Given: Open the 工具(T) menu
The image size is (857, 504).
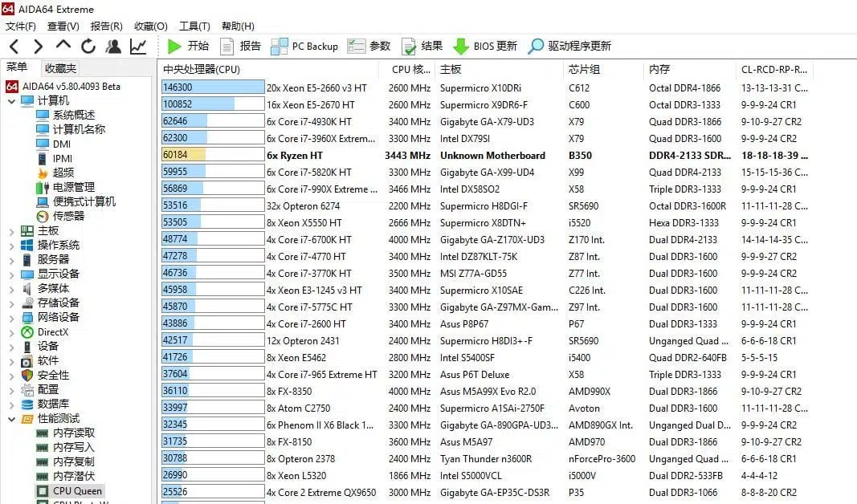Looking at the screenshot, I should [194, 26].
